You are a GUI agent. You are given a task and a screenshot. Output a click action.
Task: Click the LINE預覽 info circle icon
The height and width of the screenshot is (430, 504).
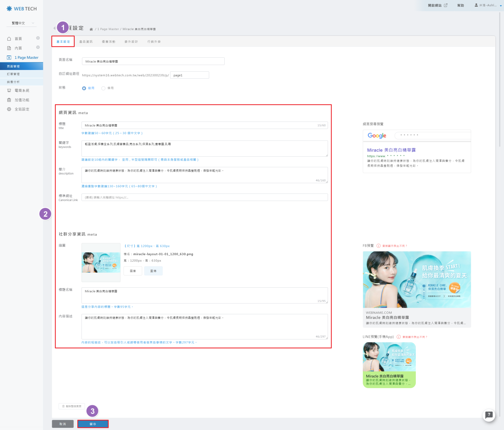coord(398,337)
